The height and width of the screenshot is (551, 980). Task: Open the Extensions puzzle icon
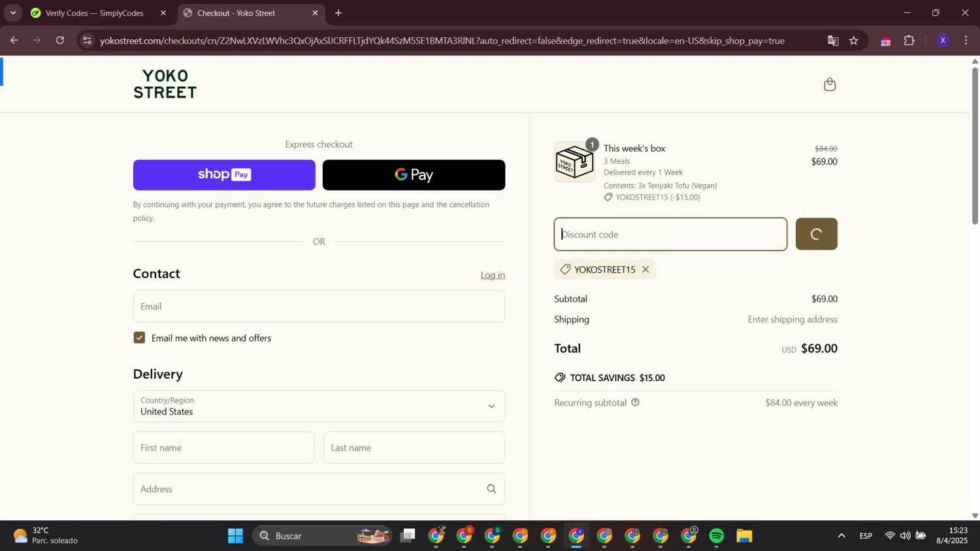click(x=909, y=40)
